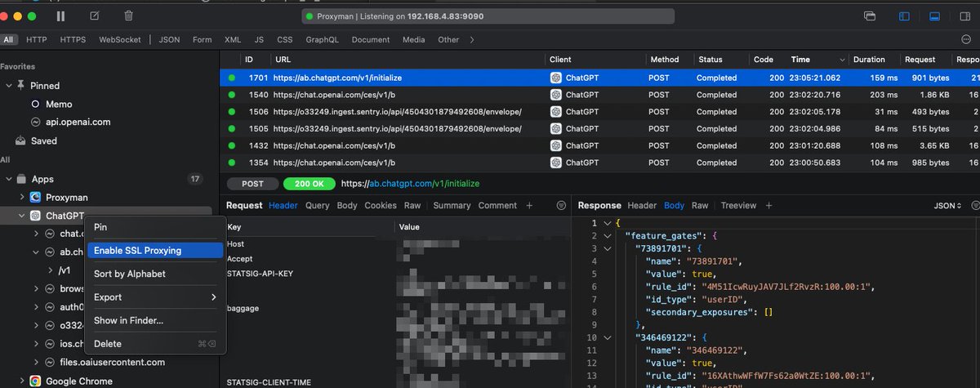Switch to the Response Treeview tab
This screenshot has height=388, width=980.
pyautogui.click(x=738, y=205)
